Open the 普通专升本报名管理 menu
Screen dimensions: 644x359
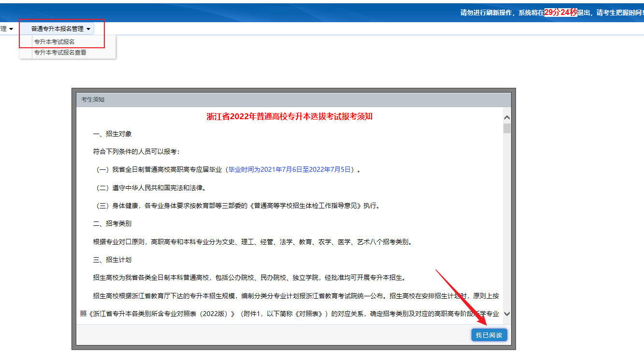click(57, 29)
